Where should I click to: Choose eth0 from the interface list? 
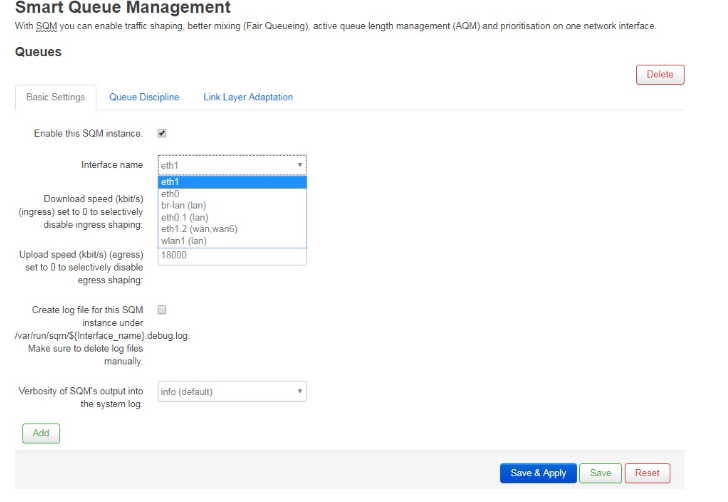point(232,194)
